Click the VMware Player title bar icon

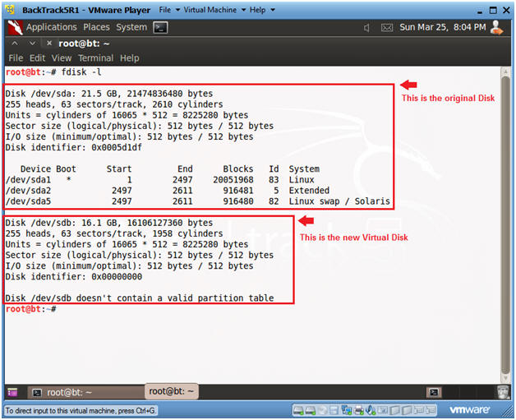[x=10, y=10]
